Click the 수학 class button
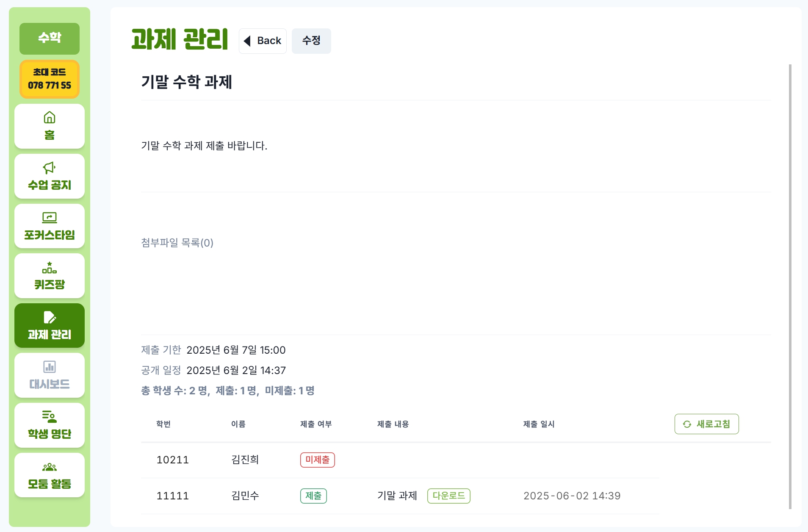Image resolution: width=808 pixels, height=532 pixels. [50, 39]
